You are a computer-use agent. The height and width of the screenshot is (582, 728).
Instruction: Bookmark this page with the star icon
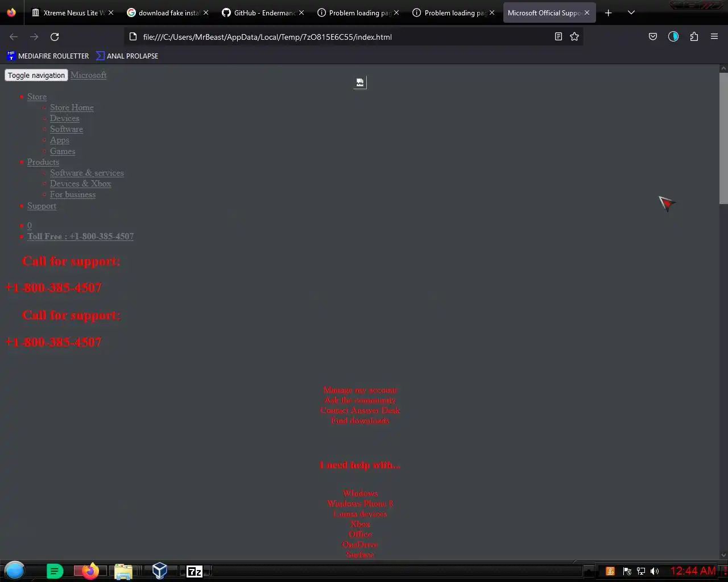(x=574, y=37)
